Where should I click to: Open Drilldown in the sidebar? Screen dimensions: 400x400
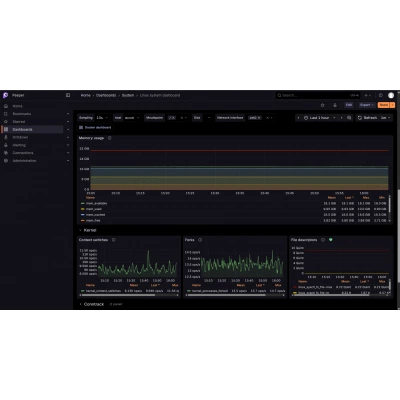20,137
